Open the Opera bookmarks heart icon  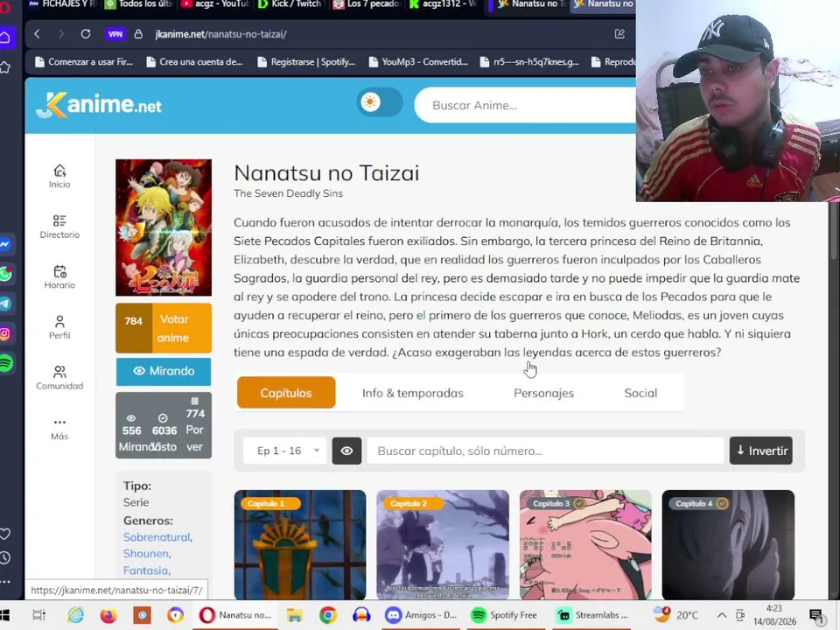(5, 534)
